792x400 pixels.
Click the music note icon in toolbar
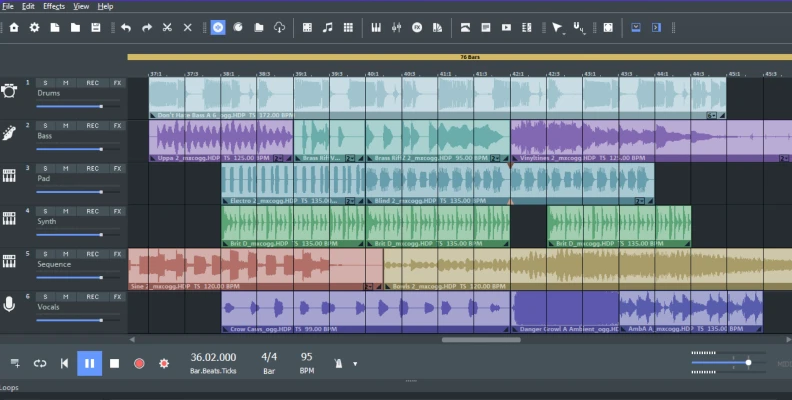327,27
